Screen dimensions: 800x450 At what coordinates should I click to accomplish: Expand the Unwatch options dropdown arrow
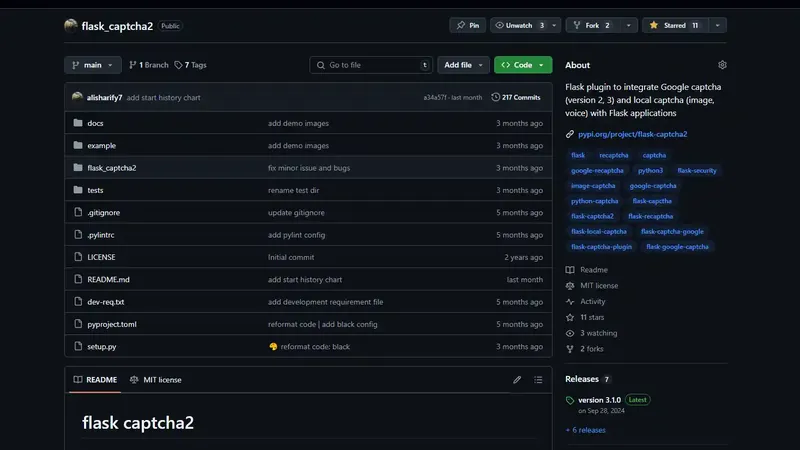point(554,25)
